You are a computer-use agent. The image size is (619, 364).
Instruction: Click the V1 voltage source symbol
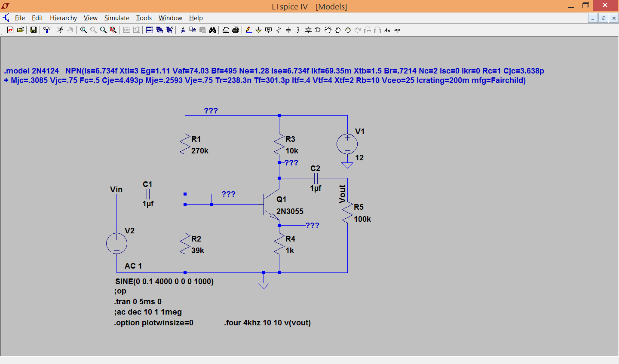(347, 144)
